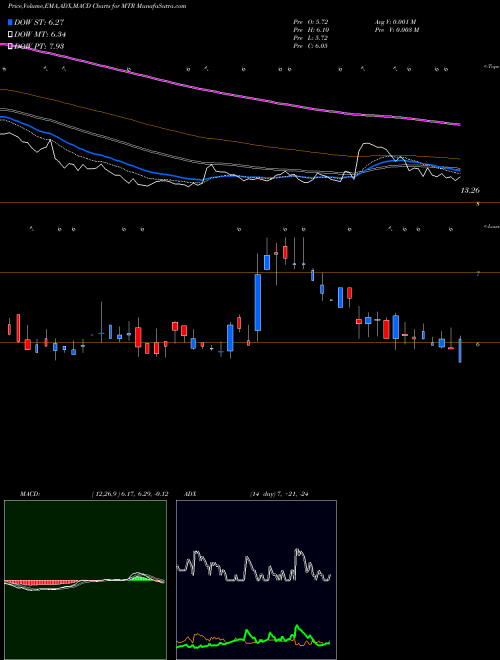Click the ADX (14 day) values text
The height and width of the screenshot is (660, 500).
coord(279,494)
